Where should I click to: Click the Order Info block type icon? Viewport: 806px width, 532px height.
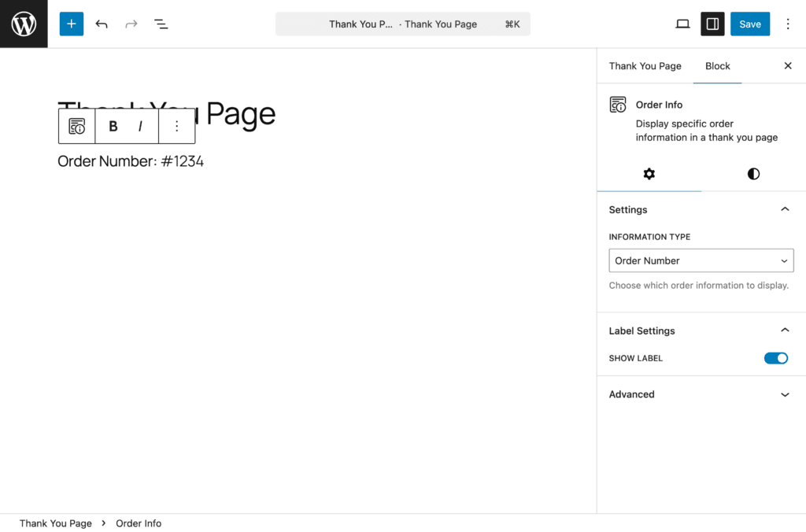[77, 126]
